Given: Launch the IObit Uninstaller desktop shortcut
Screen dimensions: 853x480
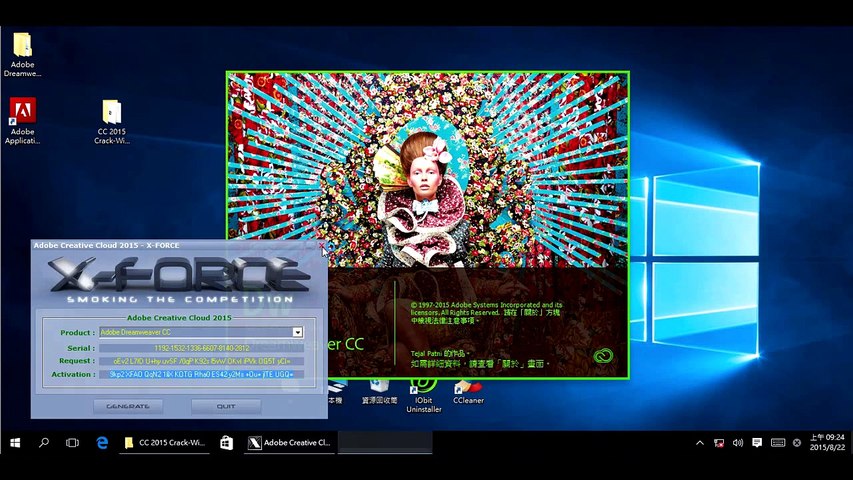Looking at the screenshot, I should pyautogui.click(x=423, y=396).
